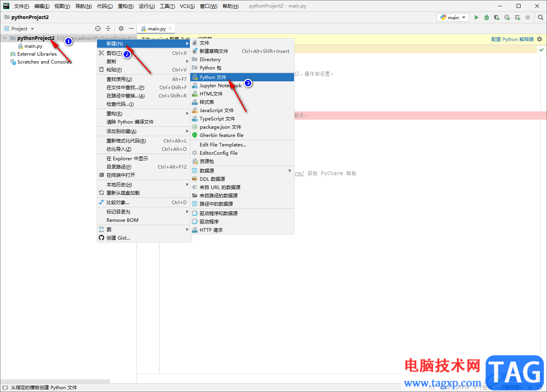Choose 剪切(T) scissors icon in context menu
This screenshot has width=547, height=392.
[x=101, y=53]
